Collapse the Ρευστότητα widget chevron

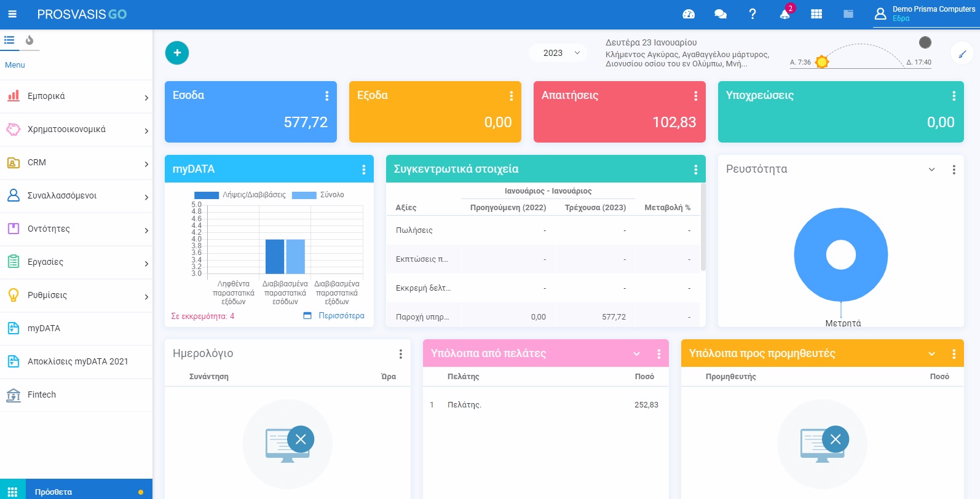(931, 170)
